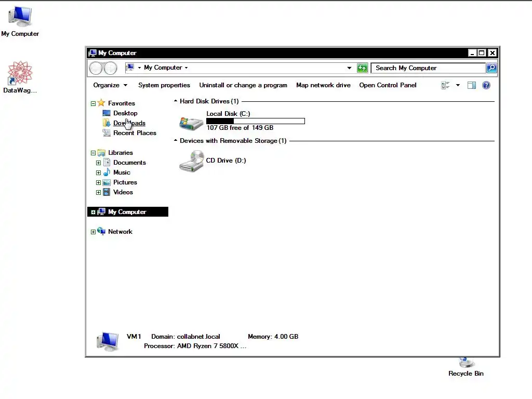Click the Documents library icon
The width and height of the screenshot is (532, 399).
coord(107,162)
